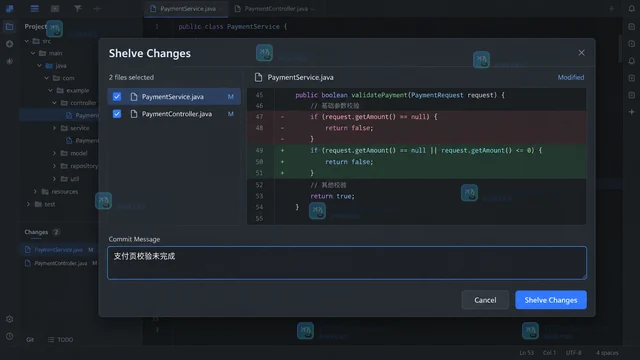This screenshot has width=640, height=360.
Task: Uncheck the PaymentController.java checkbox
Action: pos(117,114)
